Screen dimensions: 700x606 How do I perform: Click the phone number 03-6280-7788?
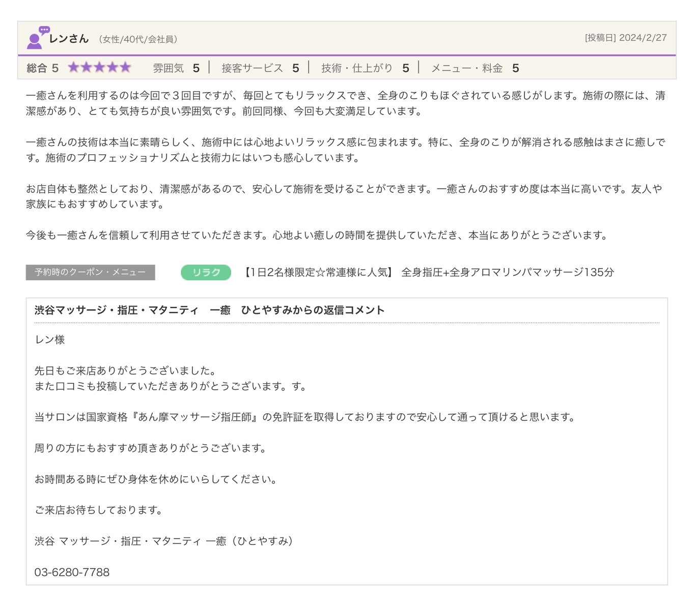(x=72, y=572)
